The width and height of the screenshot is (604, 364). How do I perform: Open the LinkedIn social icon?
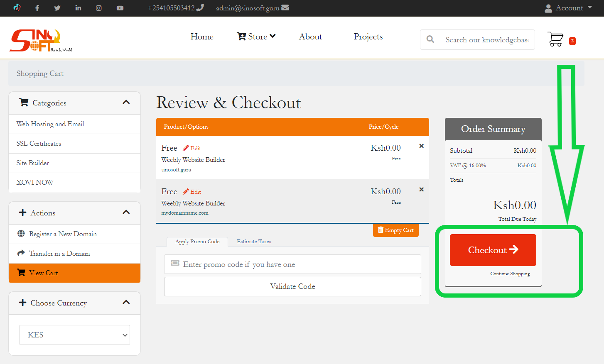pos(78,8)
